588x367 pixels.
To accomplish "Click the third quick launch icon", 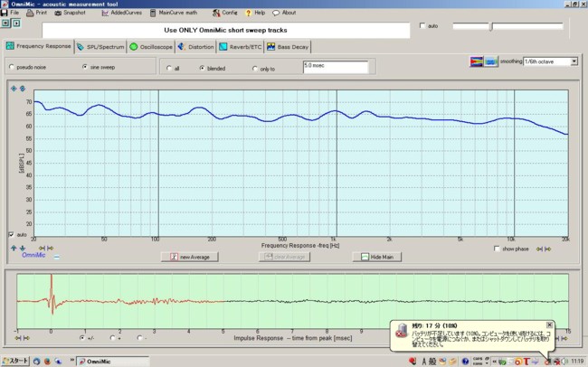I will 58,362.
